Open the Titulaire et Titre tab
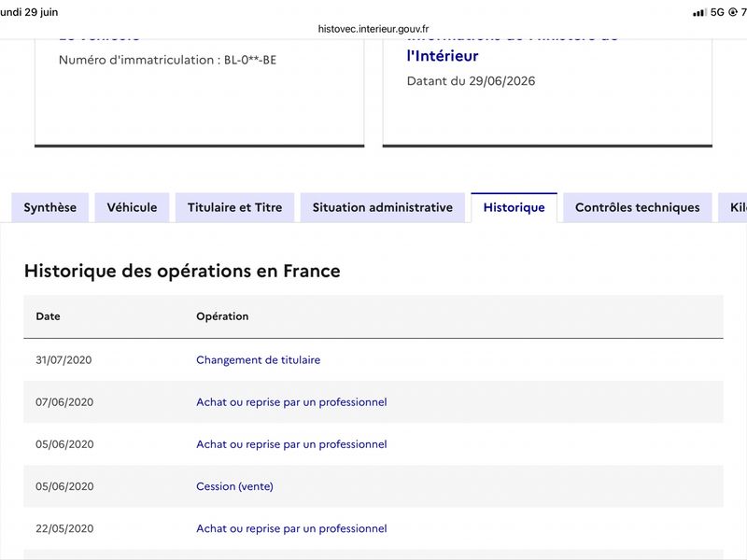The image size is (747, 560). (x=235, y=207)
